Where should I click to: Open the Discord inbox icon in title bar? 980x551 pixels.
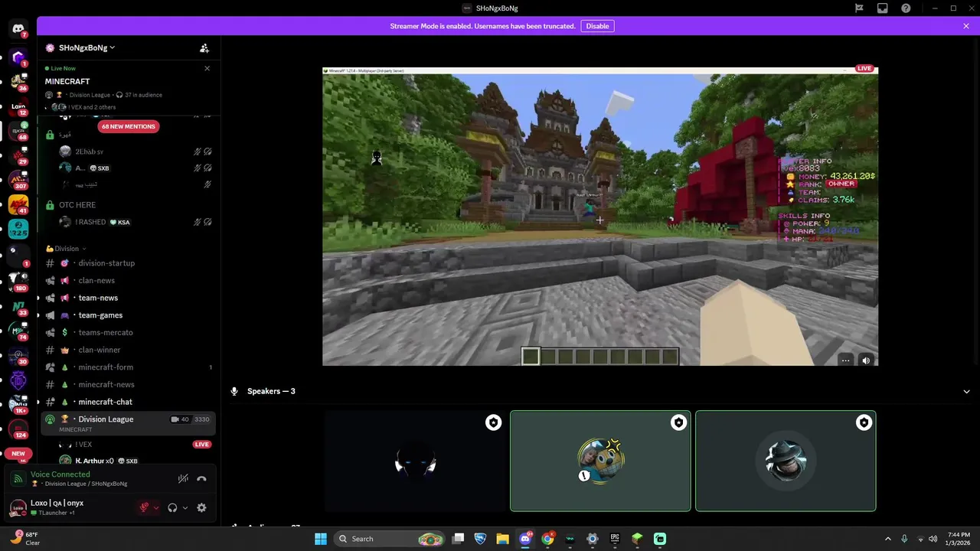[x=882, y=8]
